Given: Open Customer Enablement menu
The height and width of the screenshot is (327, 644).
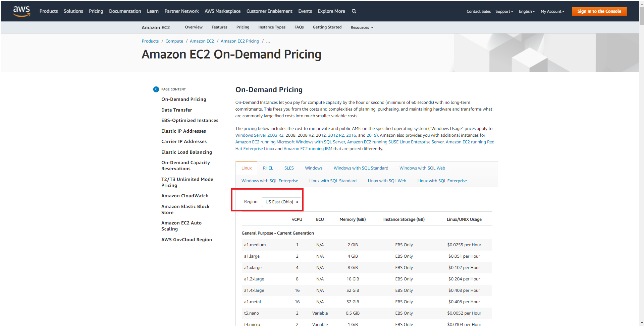Looking at the screenshot, I should pos(269,11).
